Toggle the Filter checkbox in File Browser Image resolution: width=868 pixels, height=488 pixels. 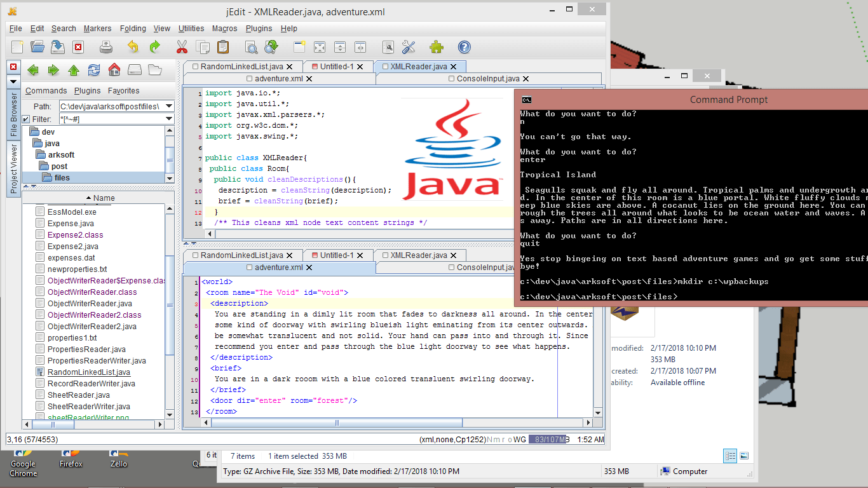(x=26, y=119)
